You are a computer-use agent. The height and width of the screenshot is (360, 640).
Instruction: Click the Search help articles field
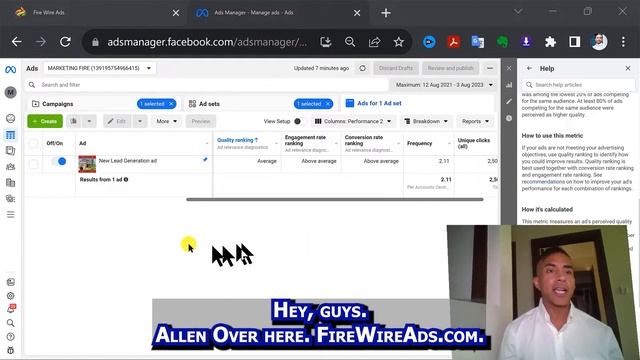pos(578,85)
